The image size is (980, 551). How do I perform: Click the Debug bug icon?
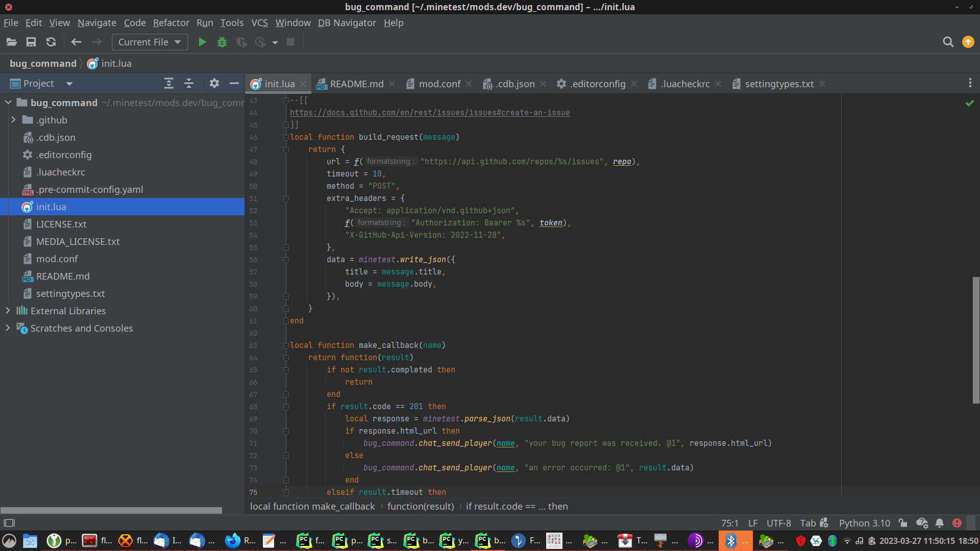point(222,42)
